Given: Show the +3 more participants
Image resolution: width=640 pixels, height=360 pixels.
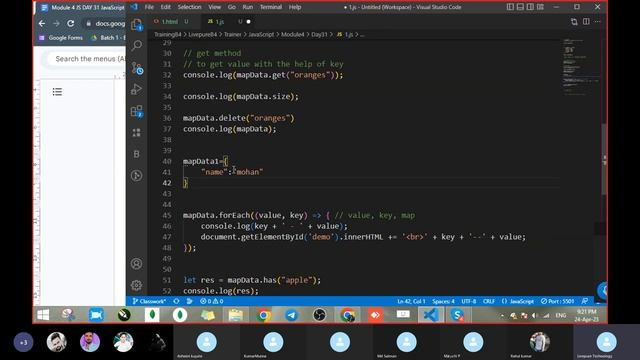Looking at the screenshot, I should click(x=23, y=342).
